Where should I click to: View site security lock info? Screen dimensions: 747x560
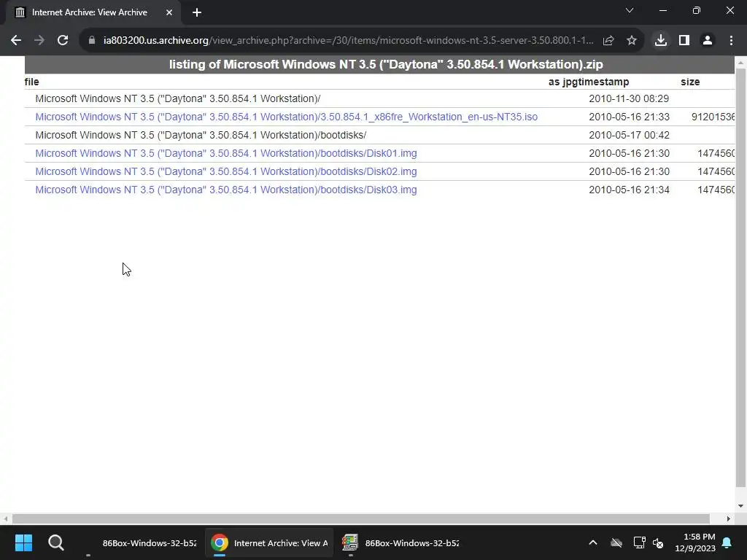[92, 41]
